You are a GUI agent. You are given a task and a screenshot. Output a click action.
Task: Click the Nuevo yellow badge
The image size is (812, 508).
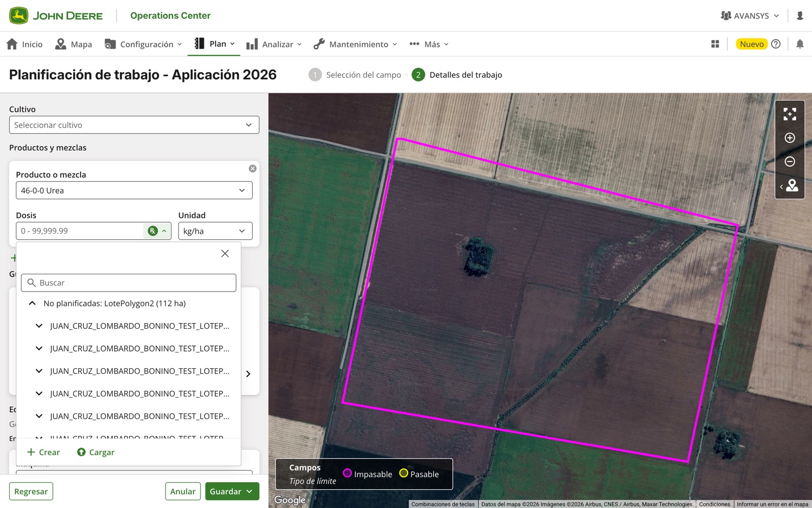(752, 44)
